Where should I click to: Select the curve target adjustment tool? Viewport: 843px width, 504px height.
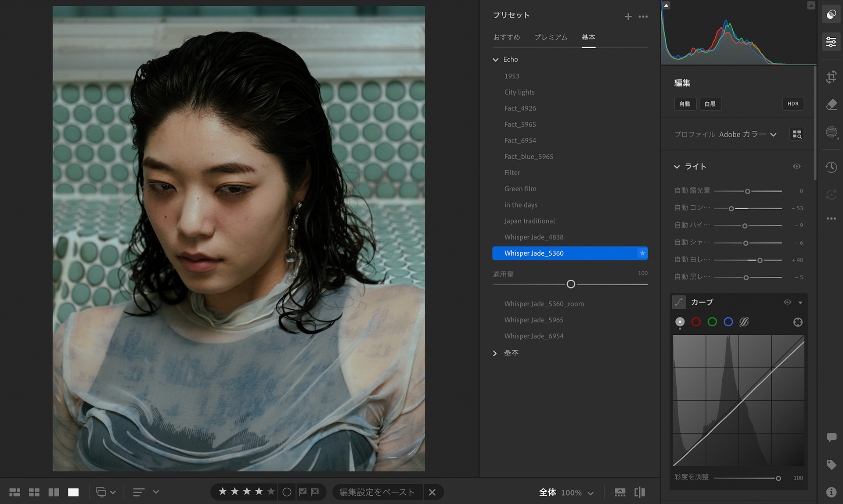(x=798, y=322)
